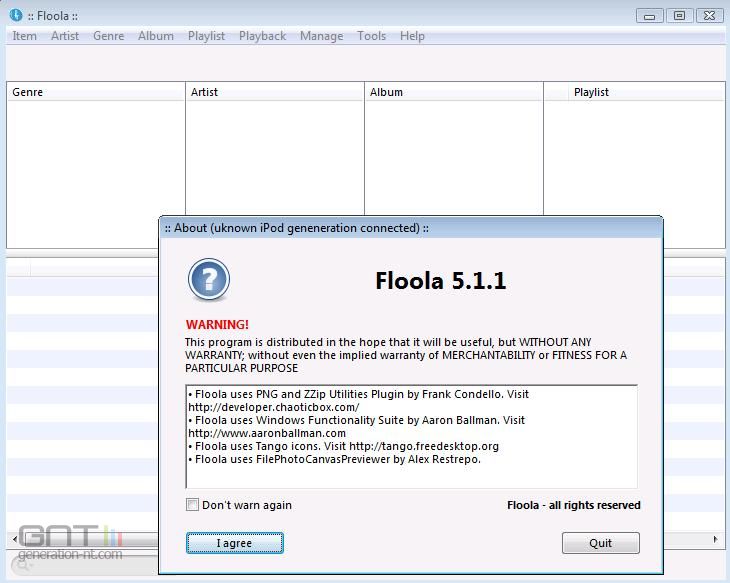Close the Floola main window
Screen dimensions: 730x583
click(x=709, y=16)
